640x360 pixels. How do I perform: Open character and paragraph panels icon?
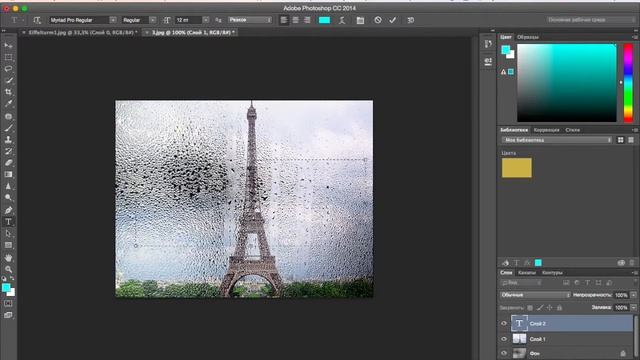tap(360, 20)
